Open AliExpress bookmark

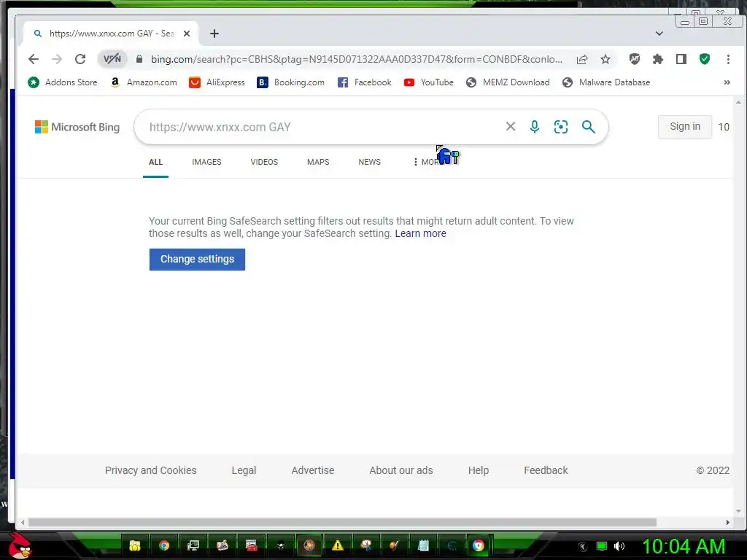217,82
